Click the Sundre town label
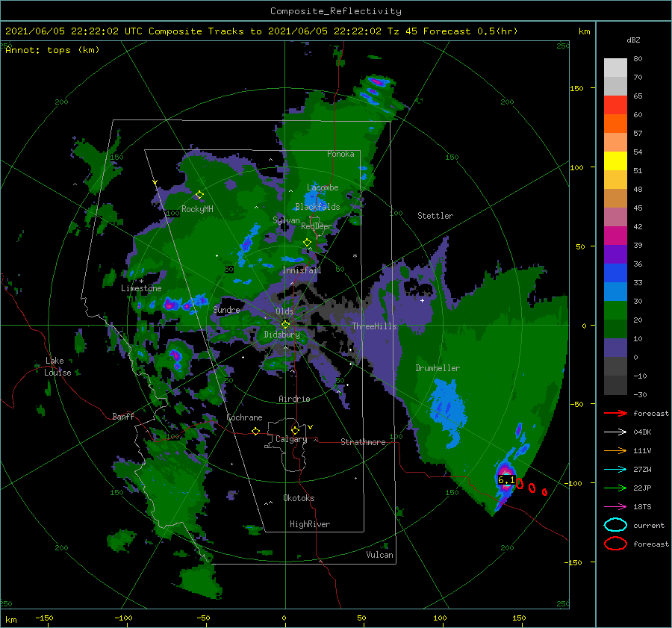Viewport: 672px width, 628px height. 226,309
